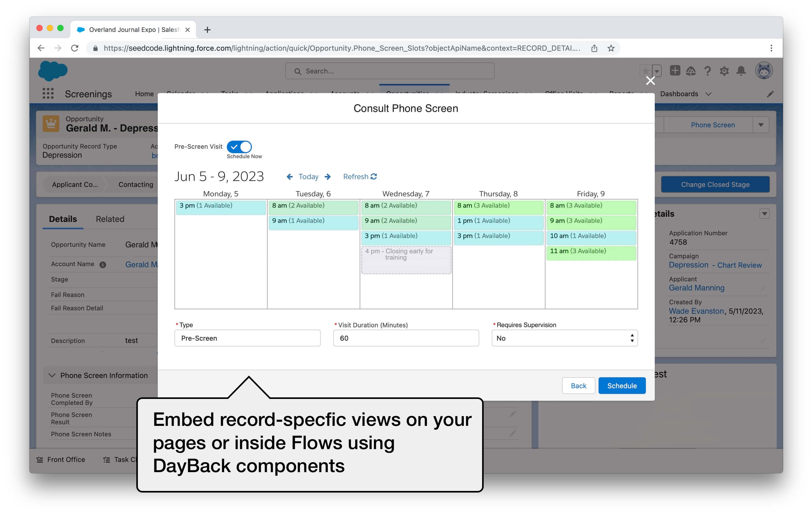Screen dimensions: 812x515
Task: Click the Phone Screen action button
Action: point(713,125)
